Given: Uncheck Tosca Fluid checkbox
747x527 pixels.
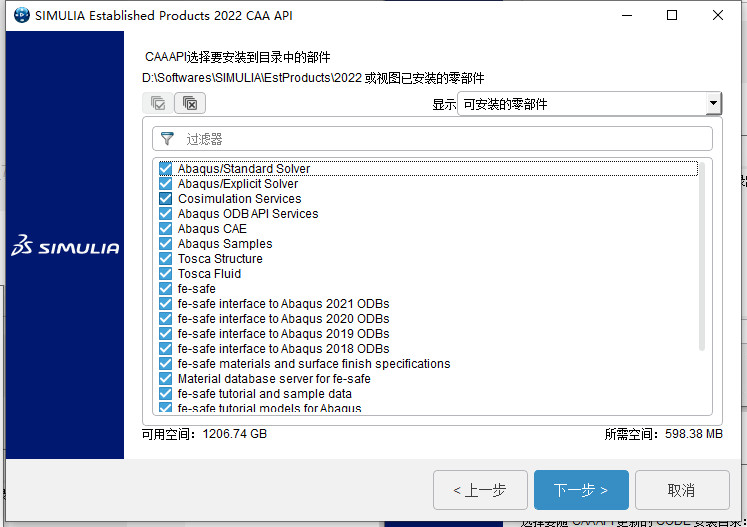Looking at the screenshot, I should coord(165,274).
